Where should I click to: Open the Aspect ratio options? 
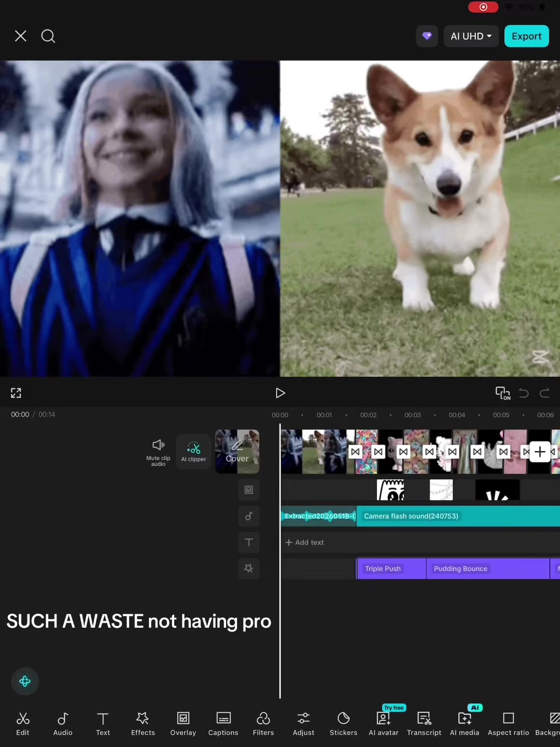(x=508, y=724)
